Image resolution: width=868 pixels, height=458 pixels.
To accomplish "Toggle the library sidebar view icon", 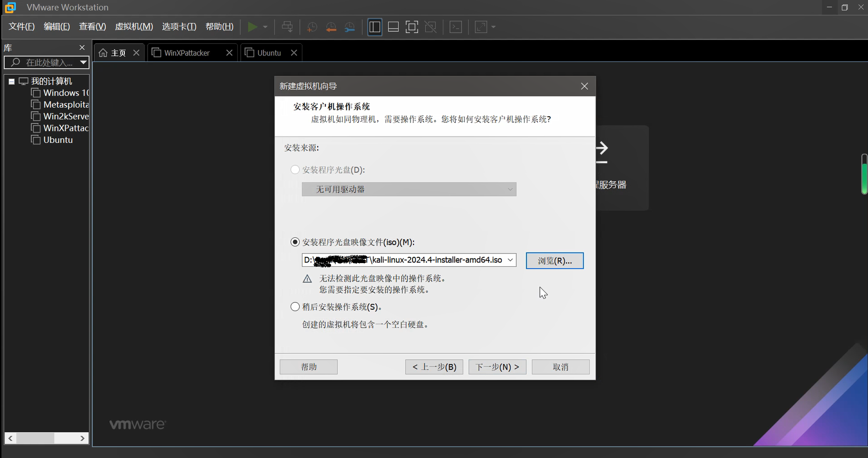I will pyautogui.click(x=375, y=27).
